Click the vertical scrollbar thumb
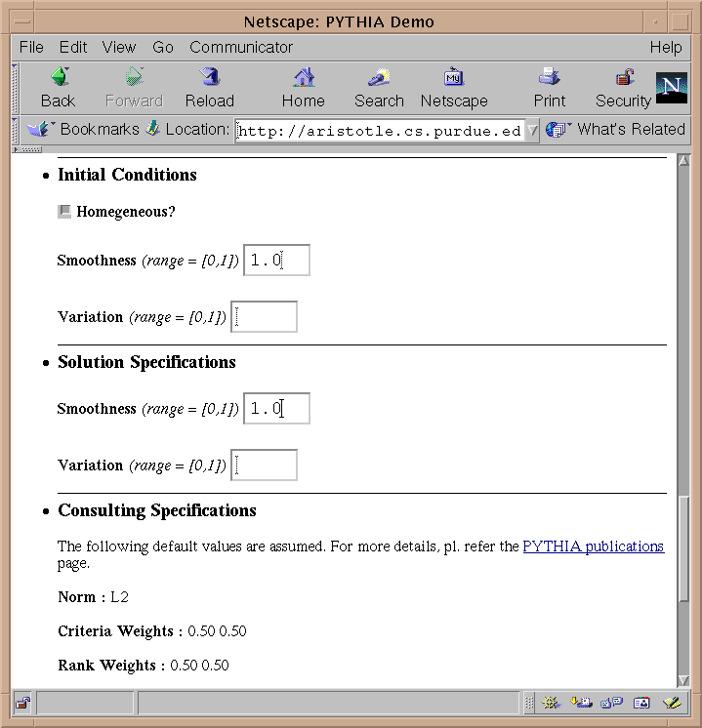The height and width of the screenshot is (728, 702). pyautogui.click(x=683, y=549)
